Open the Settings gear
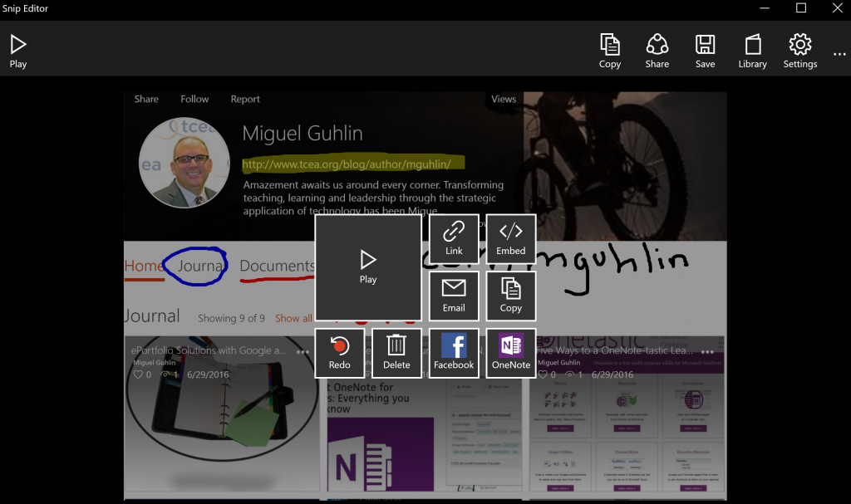 tap(800, 51)
